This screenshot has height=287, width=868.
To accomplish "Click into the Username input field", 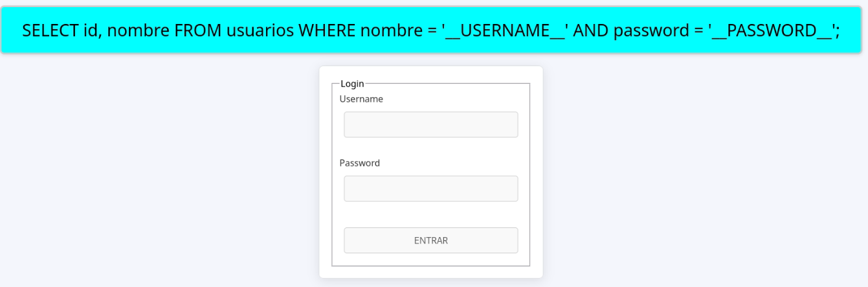I will pyautogui.click(x=430, y=124).
